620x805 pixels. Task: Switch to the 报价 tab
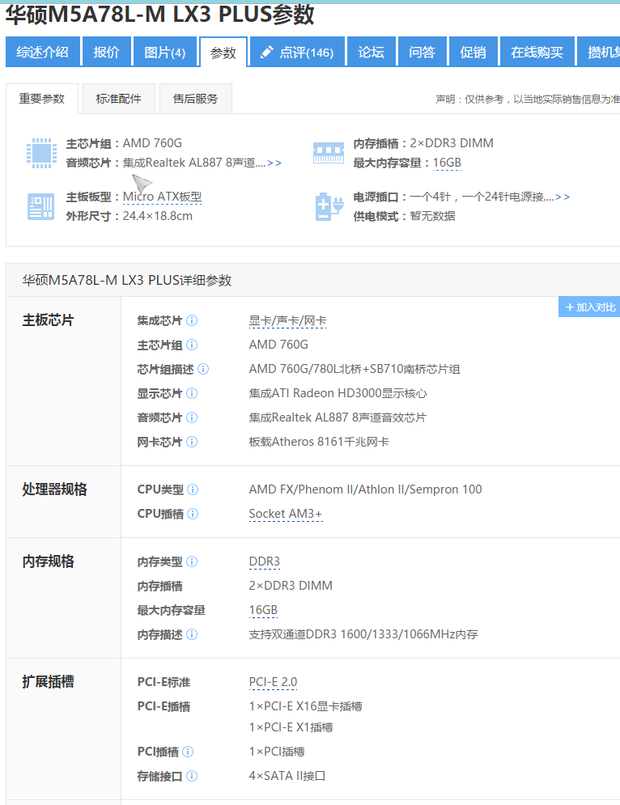107,52
